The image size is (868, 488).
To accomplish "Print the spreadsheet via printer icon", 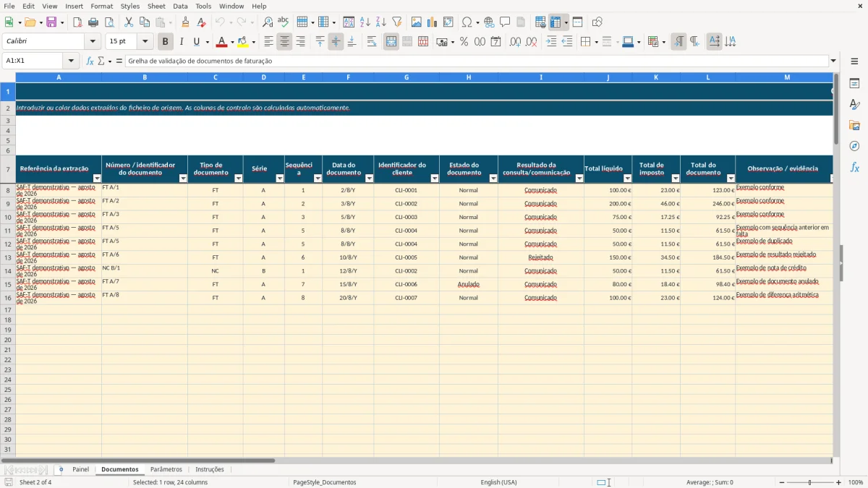I will (93, 22).
